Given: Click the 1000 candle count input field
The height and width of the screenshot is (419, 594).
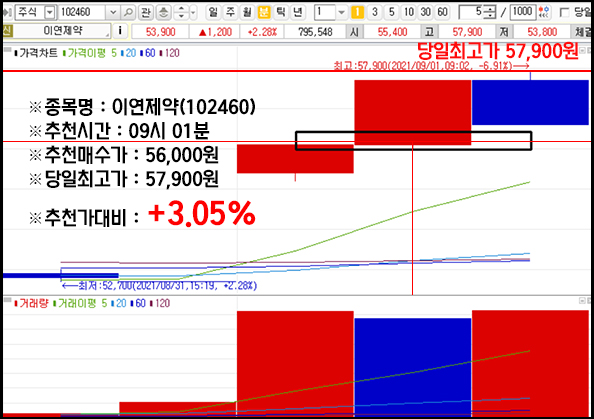Looking at the screenshot, I should click(x=523, y=12).
